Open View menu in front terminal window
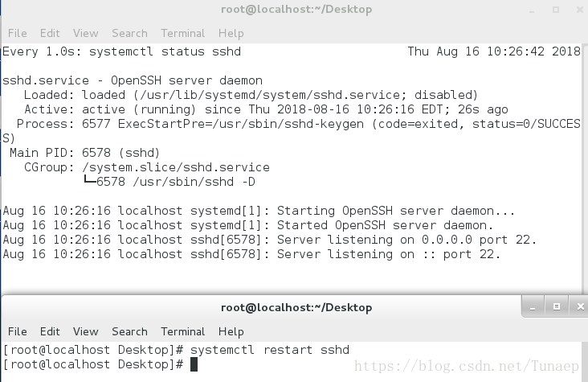588x382 pixels. click(85, 331)
